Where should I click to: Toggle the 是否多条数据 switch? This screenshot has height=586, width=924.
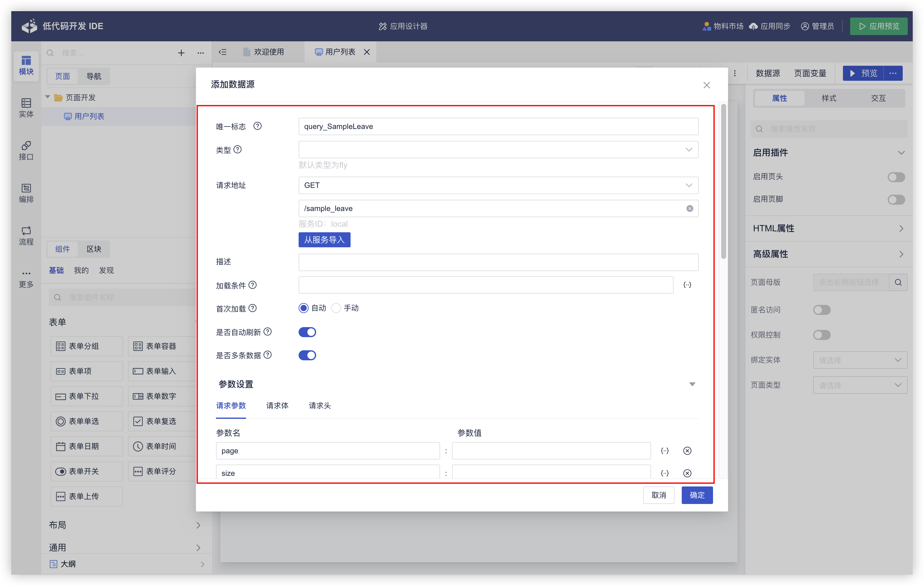pos(307,355)
